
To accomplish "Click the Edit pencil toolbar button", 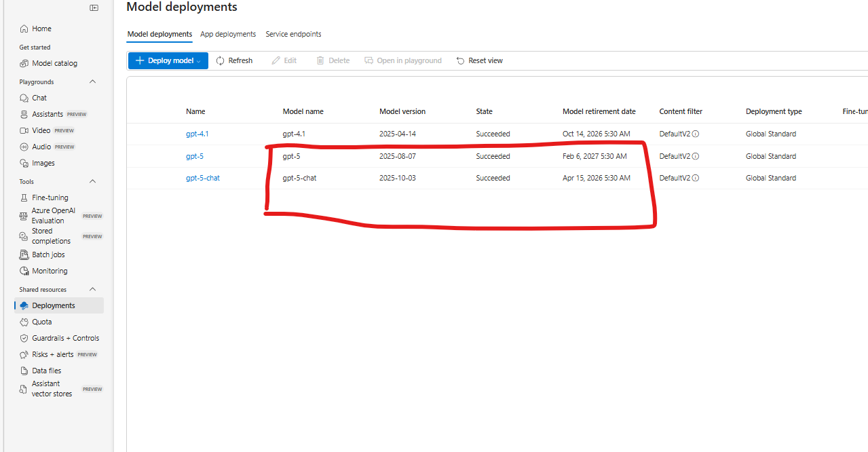I will 284,60.
